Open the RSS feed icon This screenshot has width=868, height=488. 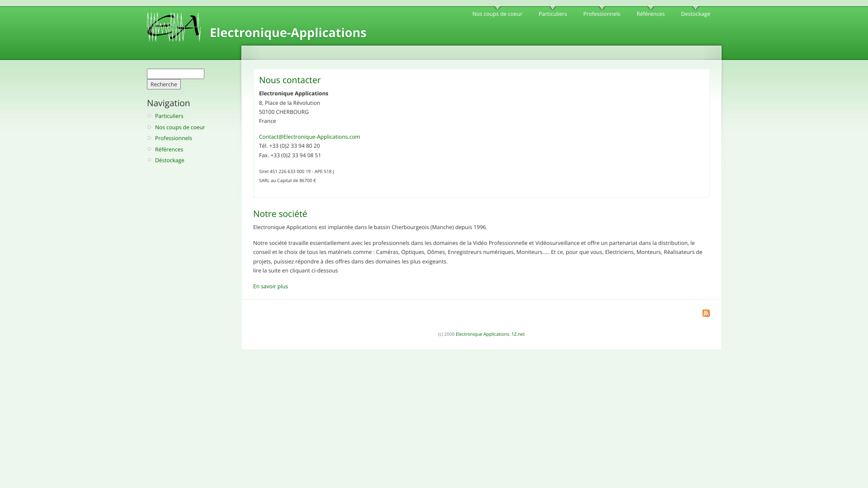(x=706, y=313)
